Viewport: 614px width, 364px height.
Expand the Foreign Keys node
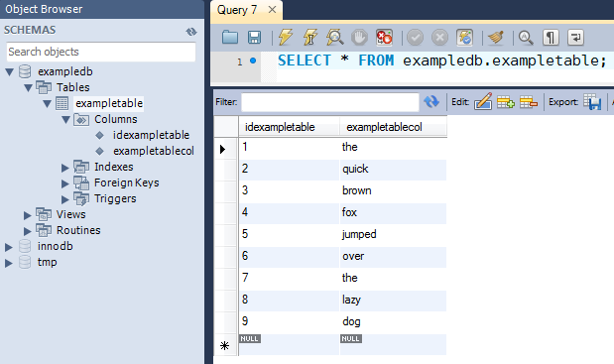point(65,183)
